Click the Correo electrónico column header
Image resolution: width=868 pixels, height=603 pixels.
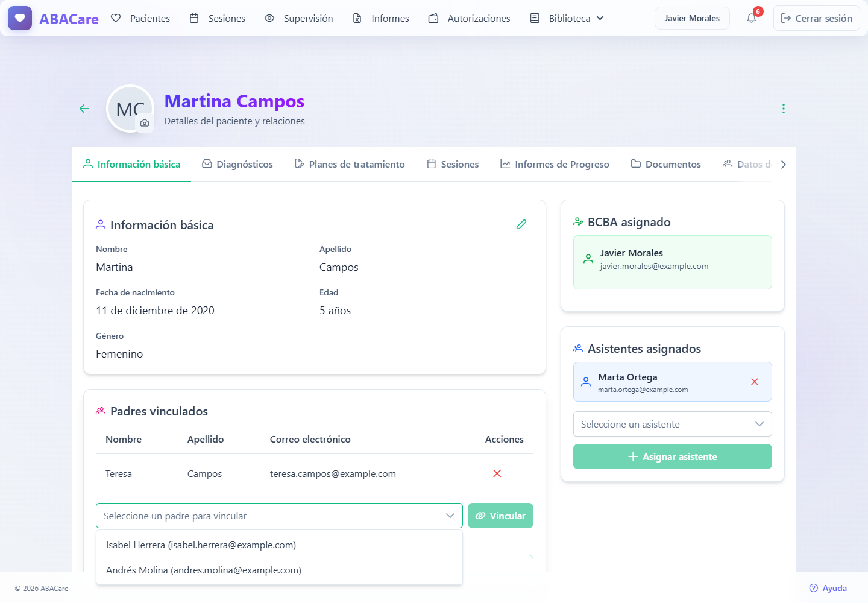(x=310, y=439)
